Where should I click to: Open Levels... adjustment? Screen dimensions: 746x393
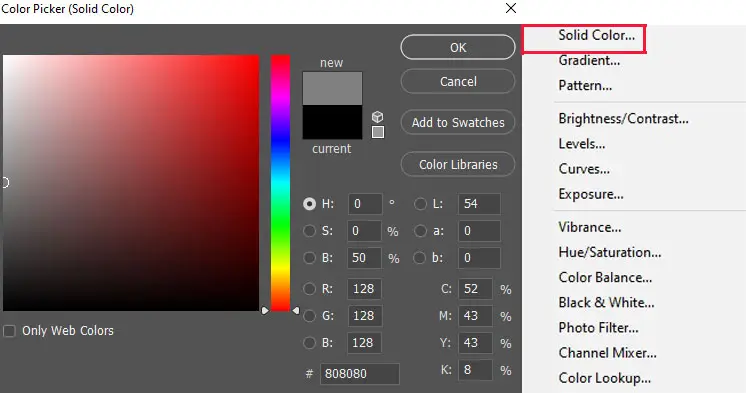(582, 144)
